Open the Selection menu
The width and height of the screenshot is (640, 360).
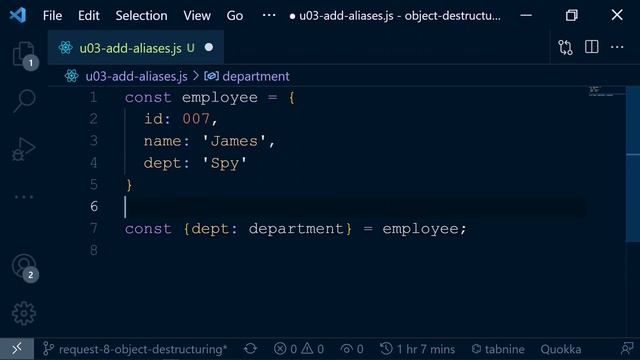tap(141, 16)
